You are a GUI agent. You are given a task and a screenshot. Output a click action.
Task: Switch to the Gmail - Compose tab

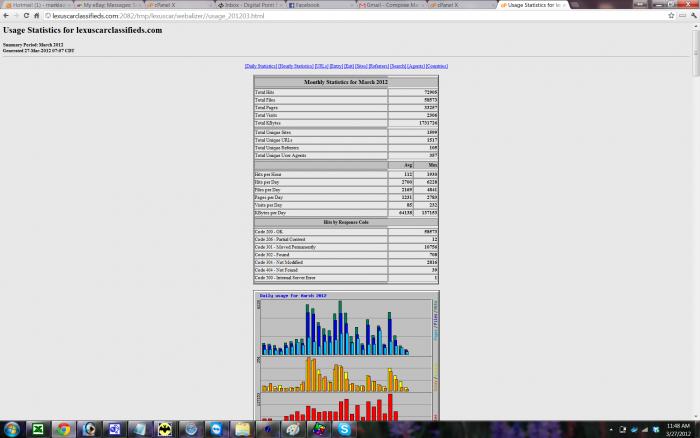[392, 5]
